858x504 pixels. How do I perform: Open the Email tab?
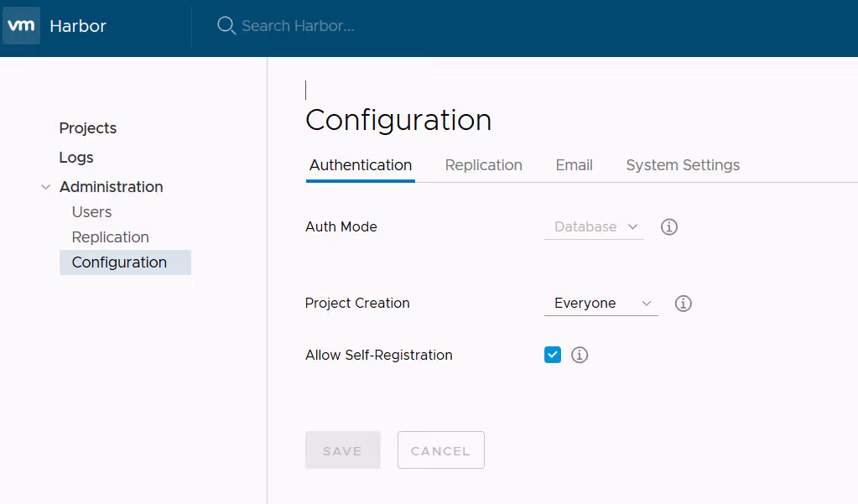[574, 165]
